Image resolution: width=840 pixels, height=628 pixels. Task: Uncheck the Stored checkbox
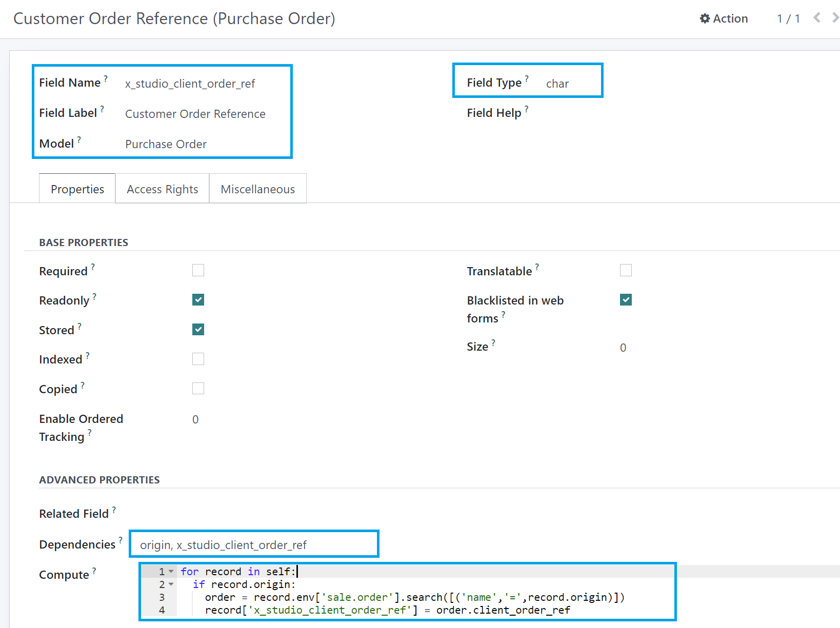(x=198, y=329)
